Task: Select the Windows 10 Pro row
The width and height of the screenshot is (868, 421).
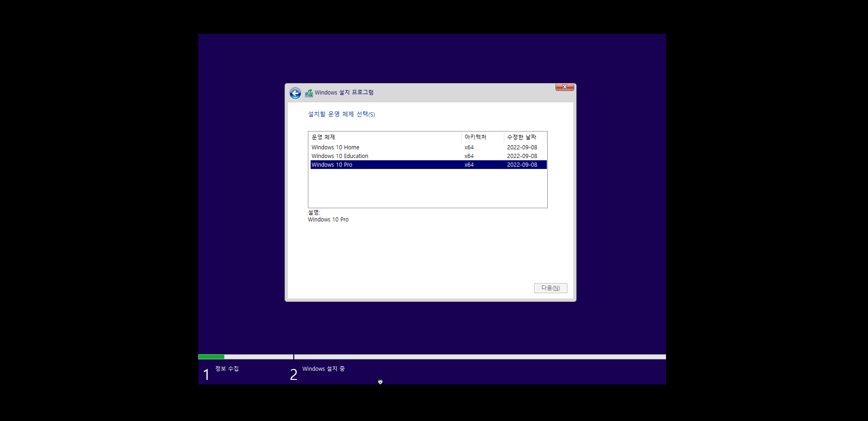Action: (x=428, y=165)
